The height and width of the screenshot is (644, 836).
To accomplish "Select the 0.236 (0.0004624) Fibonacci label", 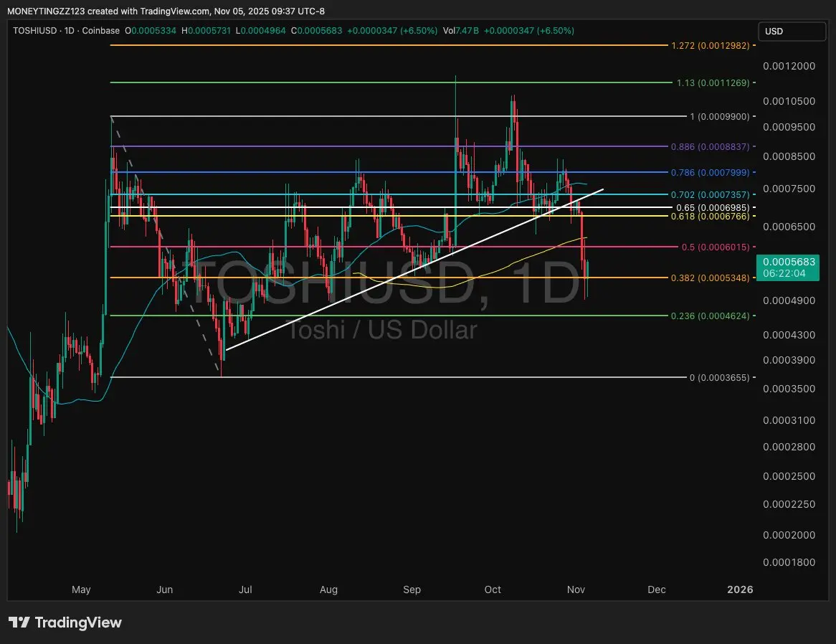I will click(x=711, y=316).
